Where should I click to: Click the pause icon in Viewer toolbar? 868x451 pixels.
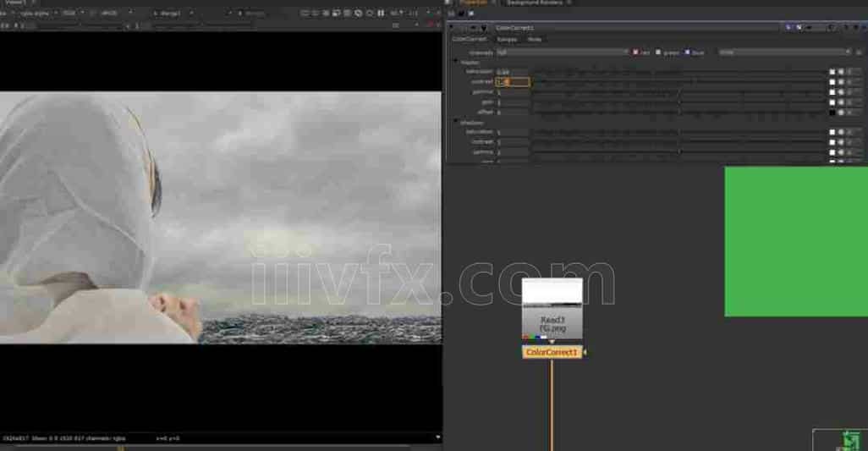381,13
